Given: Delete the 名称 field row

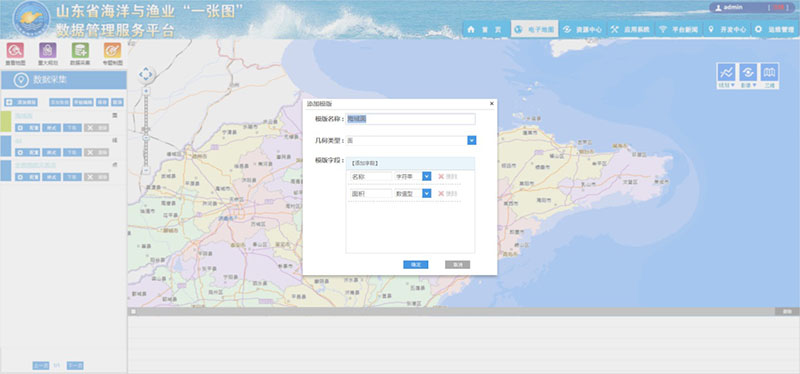Looking at the screenshot, I should point(447,177).
